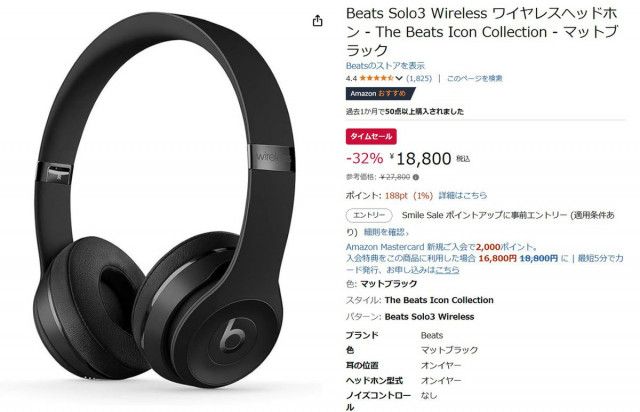
Task: Click the タイムセール badge
Action: pyautogui.click(x=371, y=136)
